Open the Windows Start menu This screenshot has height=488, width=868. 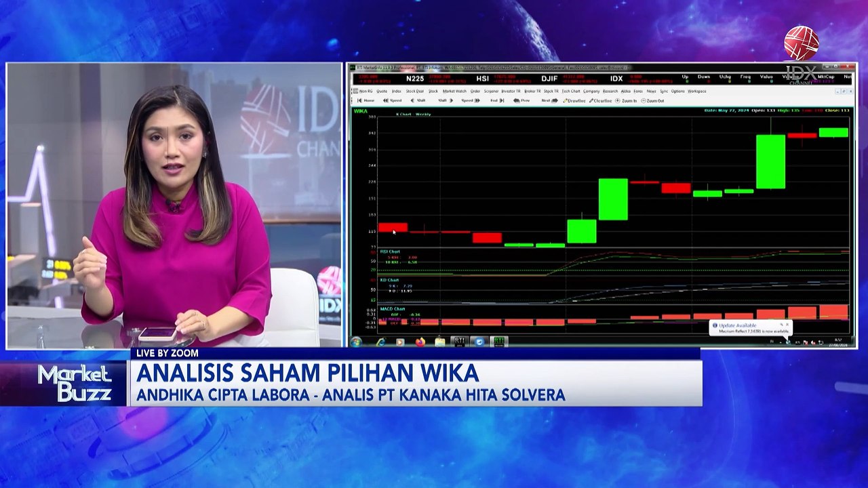(x=356, y=342)
